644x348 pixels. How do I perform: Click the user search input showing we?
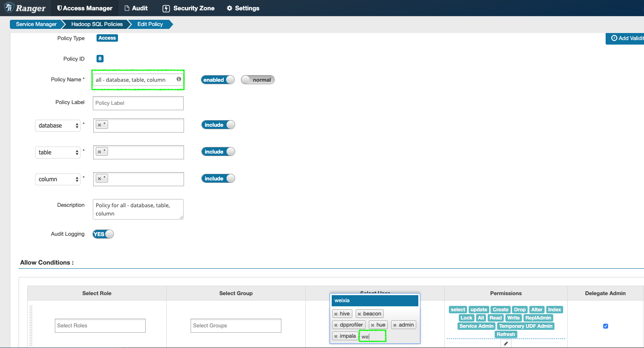[x=373, y=336]
